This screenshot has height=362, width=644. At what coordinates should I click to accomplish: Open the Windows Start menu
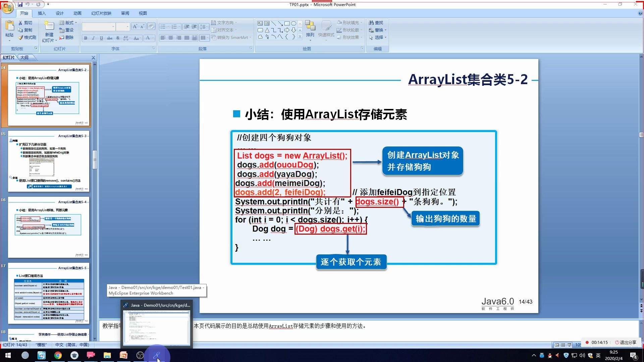point(8,355)
